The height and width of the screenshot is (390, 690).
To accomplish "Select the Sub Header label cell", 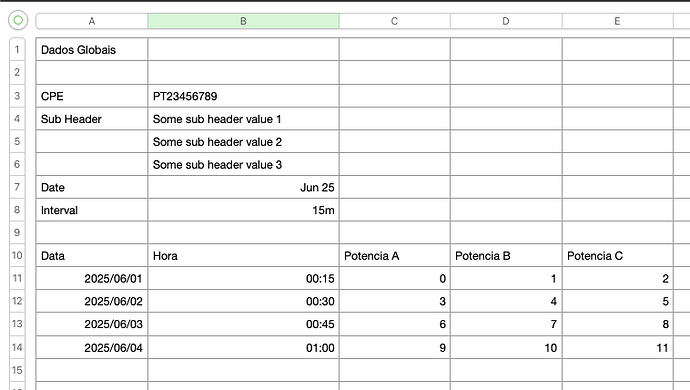I will pyautogui.click(x=92, y=119).
